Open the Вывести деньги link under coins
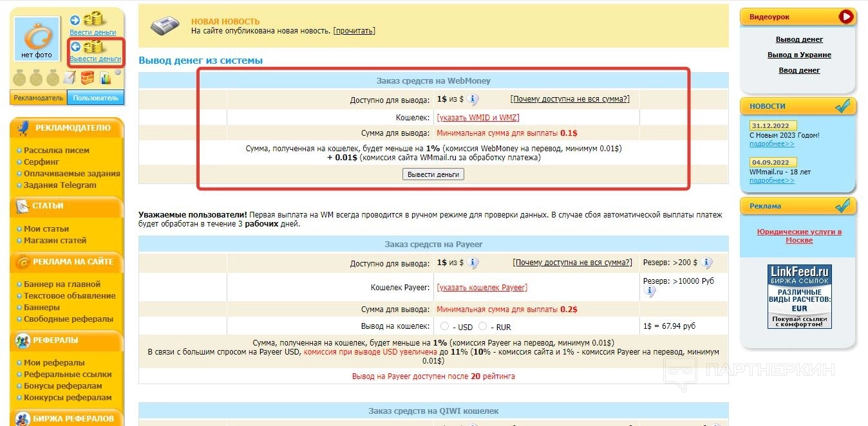 [x=95, y=59]
